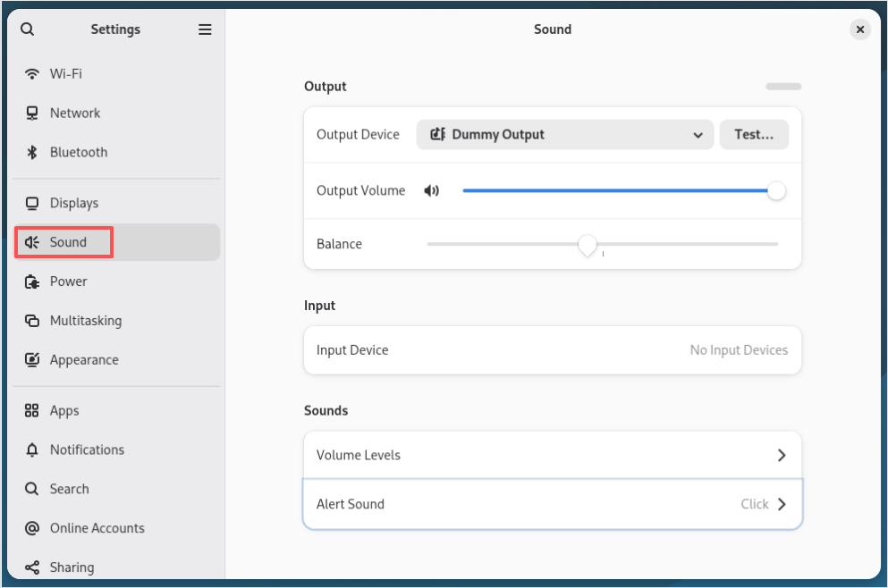
Task: Close the Settings window
Action: (859, 29)
